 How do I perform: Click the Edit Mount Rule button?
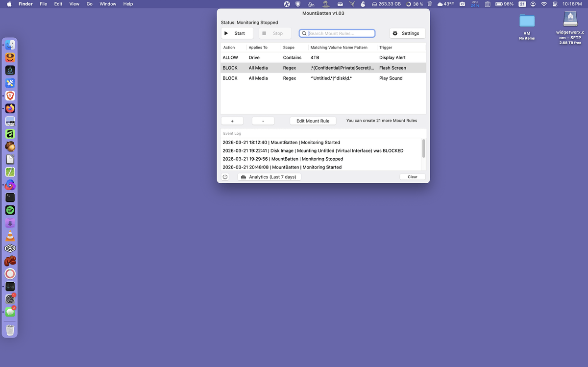tap(313, 121)
